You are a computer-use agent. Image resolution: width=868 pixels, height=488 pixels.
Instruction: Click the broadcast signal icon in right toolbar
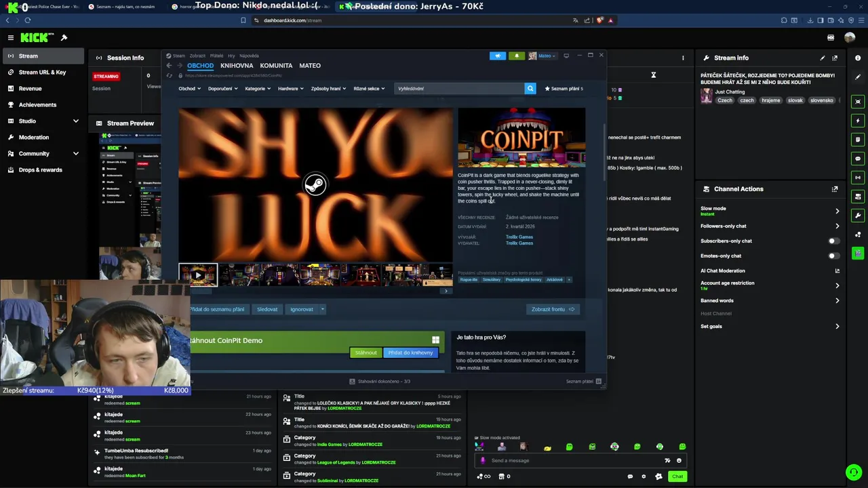point(858,178)
